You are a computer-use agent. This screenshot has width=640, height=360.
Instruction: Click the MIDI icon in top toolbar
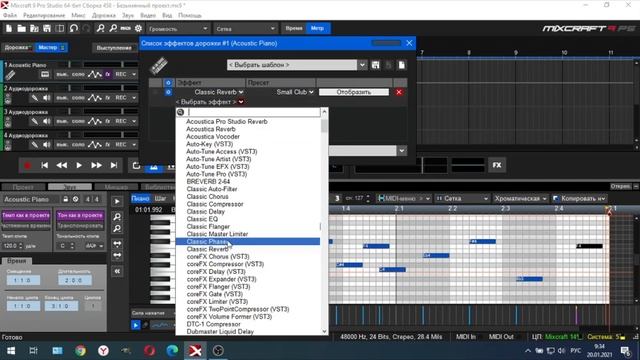tap(126, 28)
